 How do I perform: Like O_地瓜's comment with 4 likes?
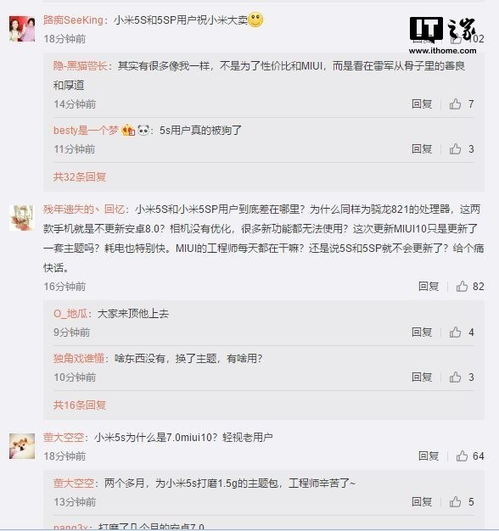pos(455,332)
